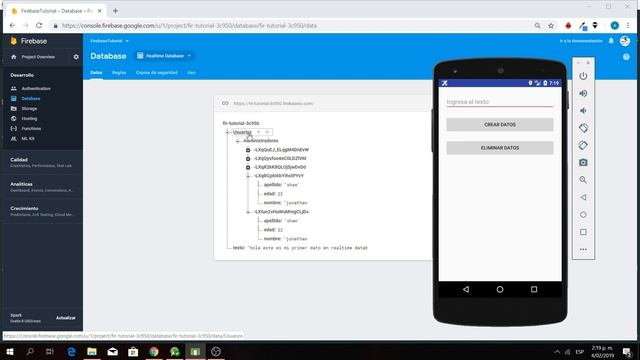
Task: Click the emulator power button icon
Action: 583,76
